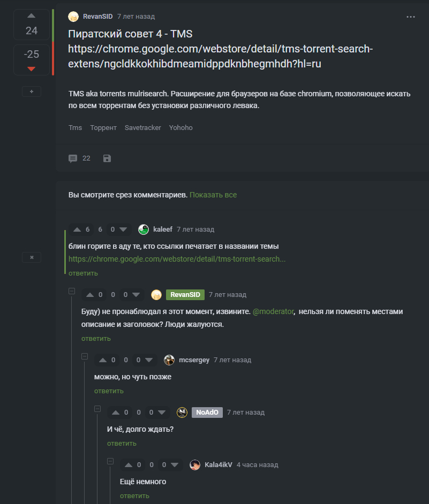This screenshot has height=504, width=429.
Task: Click the plus button under post rating
Action: [x=32, y=91]
